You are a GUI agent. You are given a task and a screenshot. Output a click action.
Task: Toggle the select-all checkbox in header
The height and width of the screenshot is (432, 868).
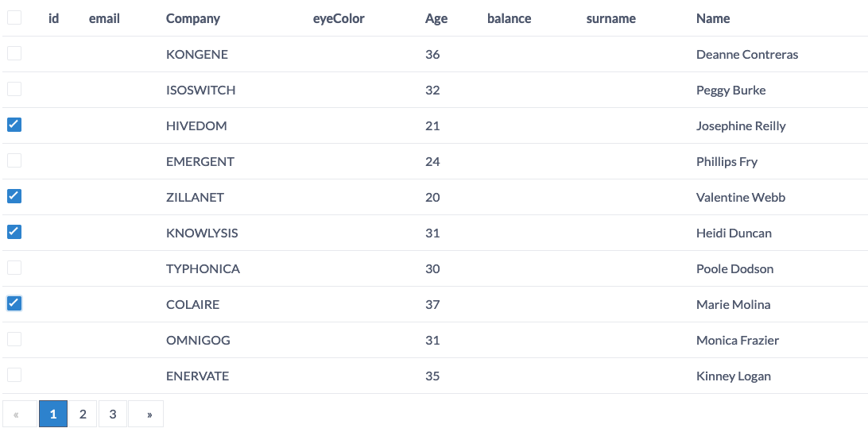click(x=14, y=17)
